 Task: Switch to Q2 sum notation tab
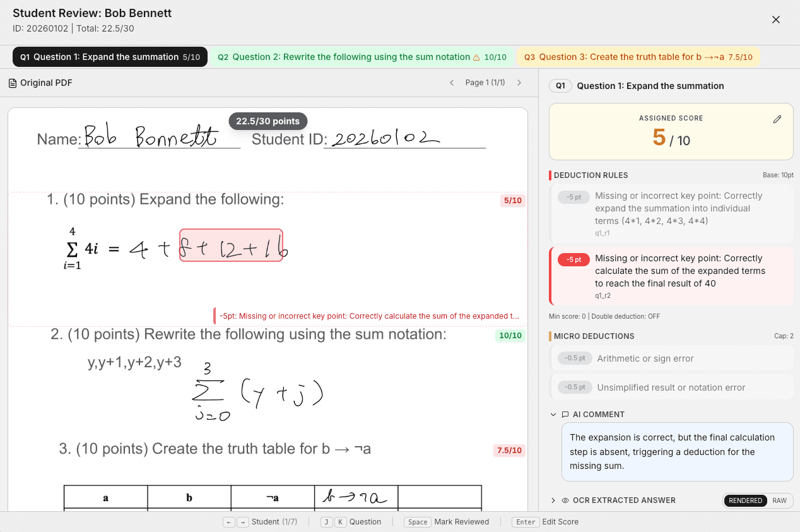[362, 57]
